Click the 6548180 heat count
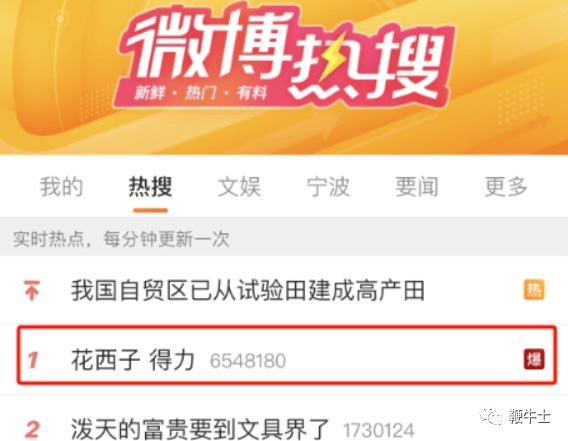Viewport: 568px width, 441px height. [x=248, y=361]
